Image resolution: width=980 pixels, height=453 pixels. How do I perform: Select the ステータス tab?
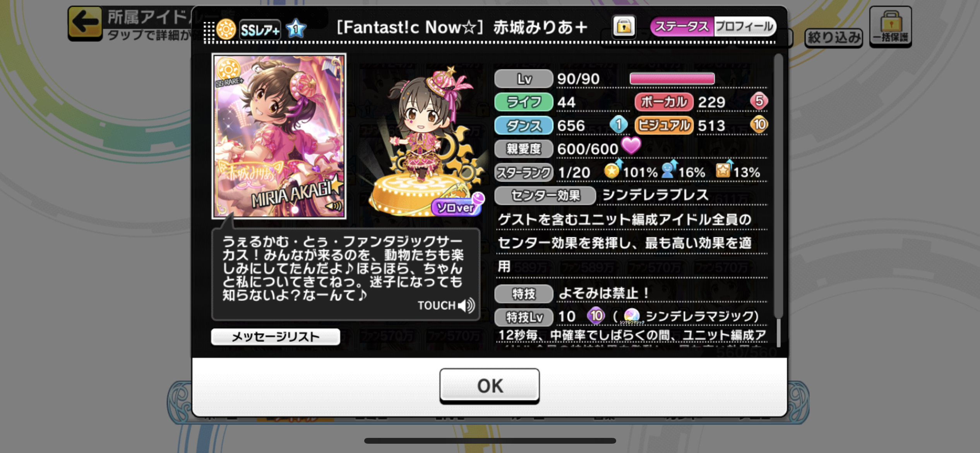pyautogui.click(x=682, y=27)
